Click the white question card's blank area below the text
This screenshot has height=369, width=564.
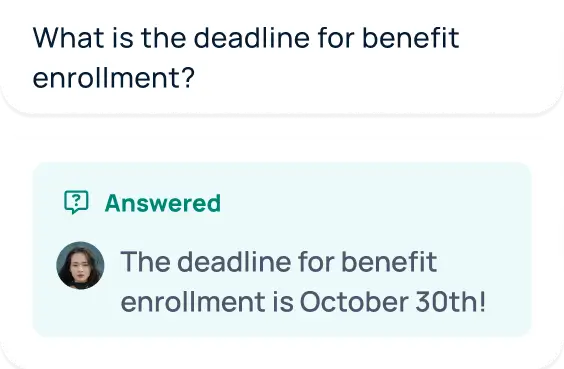(282, 102)
